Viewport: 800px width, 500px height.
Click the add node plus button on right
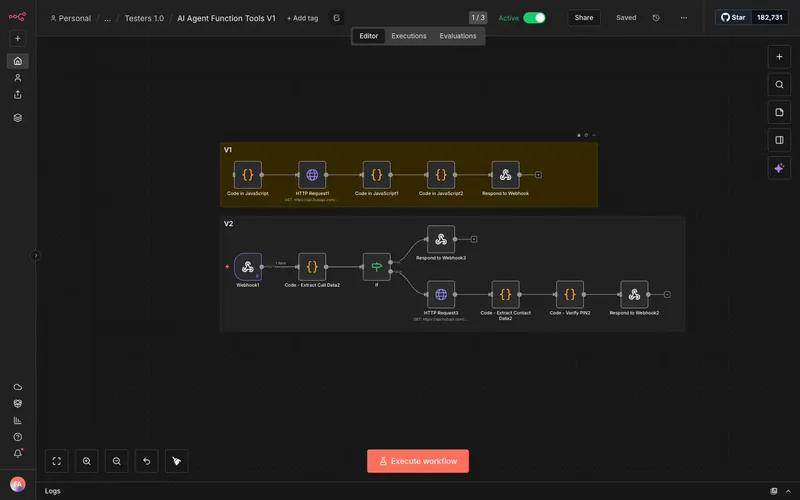pyautogui.click(x=779, y=57)
